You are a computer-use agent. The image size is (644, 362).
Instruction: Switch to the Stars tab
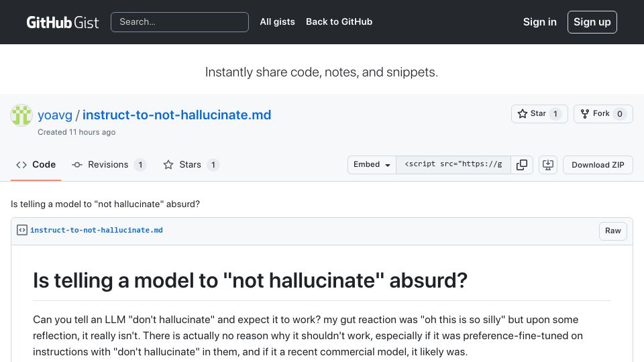coord(191,165)
